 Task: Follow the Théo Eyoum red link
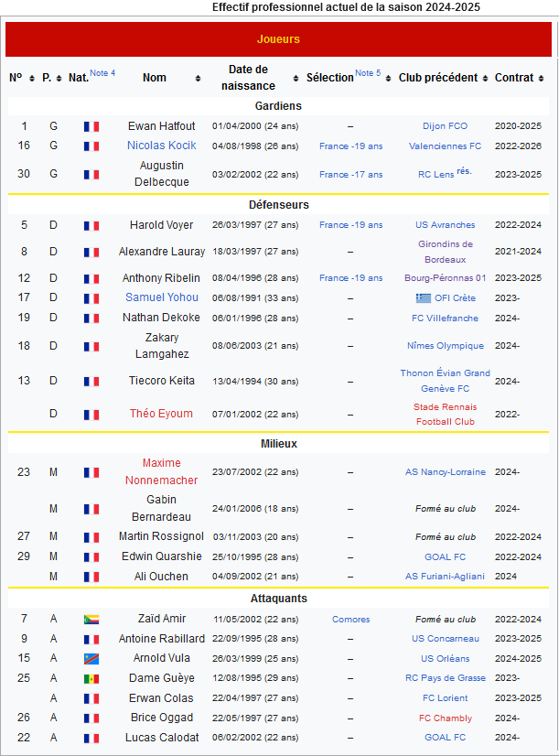[161, 414]
